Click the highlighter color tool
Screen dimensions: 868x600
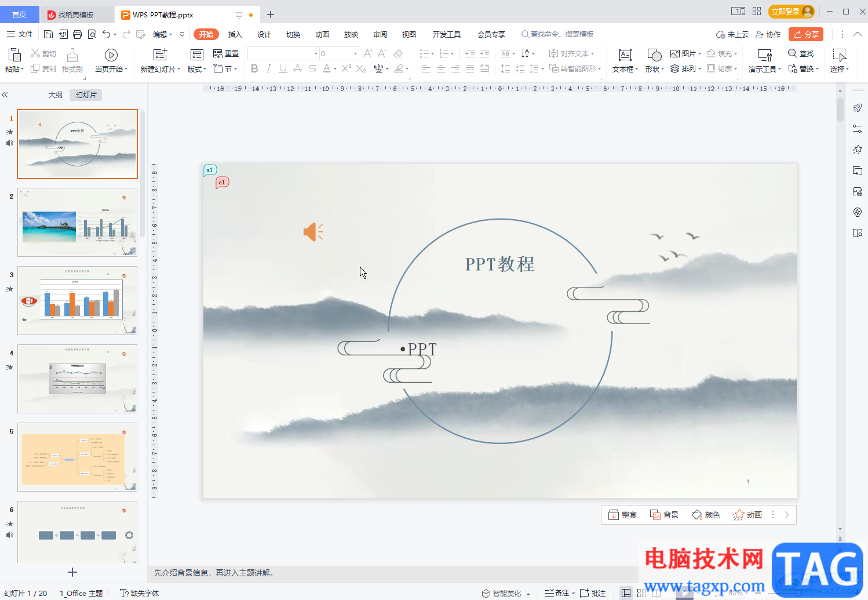(399, 68)
